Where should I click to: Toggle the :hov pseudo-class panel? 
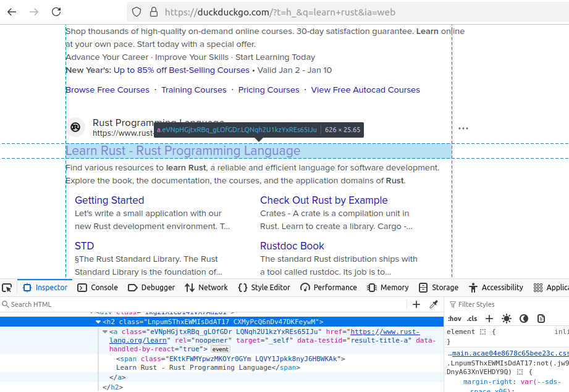click(454, 319)
